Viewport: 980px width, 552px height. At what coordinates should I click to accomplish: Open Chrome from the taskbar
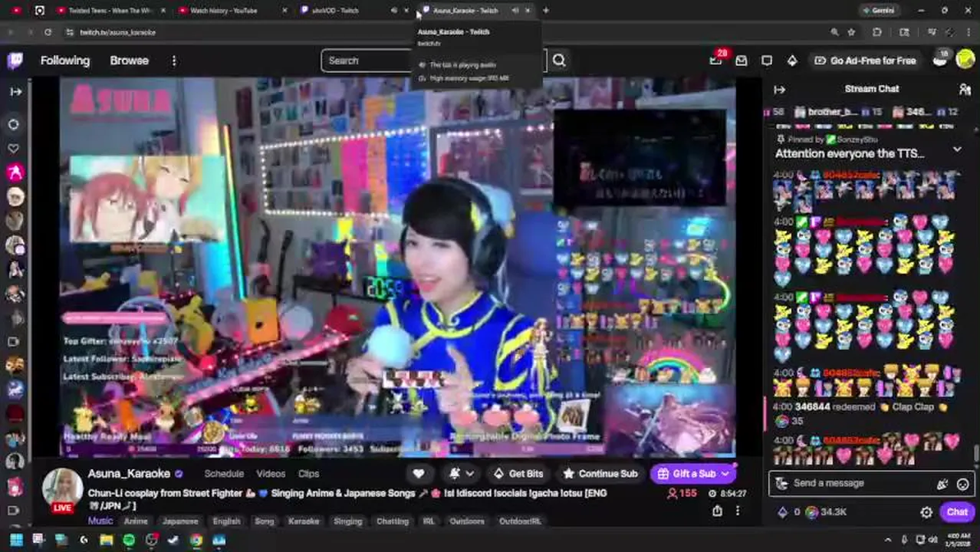point(196,540)
